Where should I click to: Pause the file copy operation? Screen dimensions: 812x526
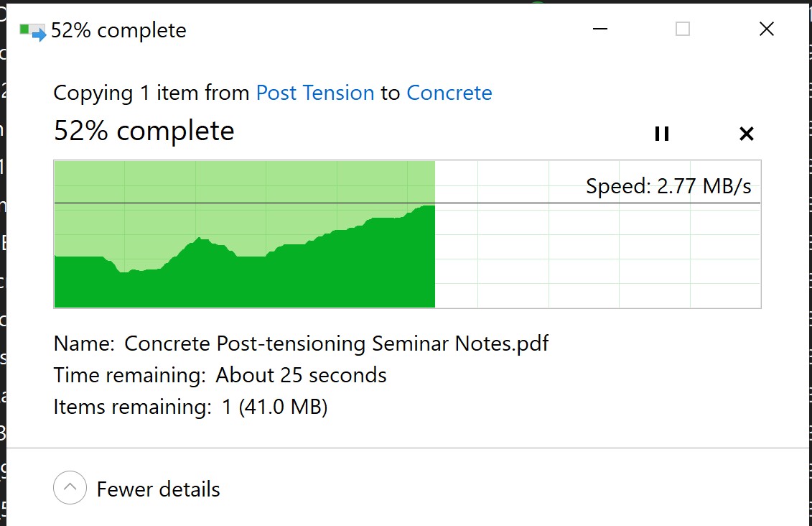tap(661, 134)
